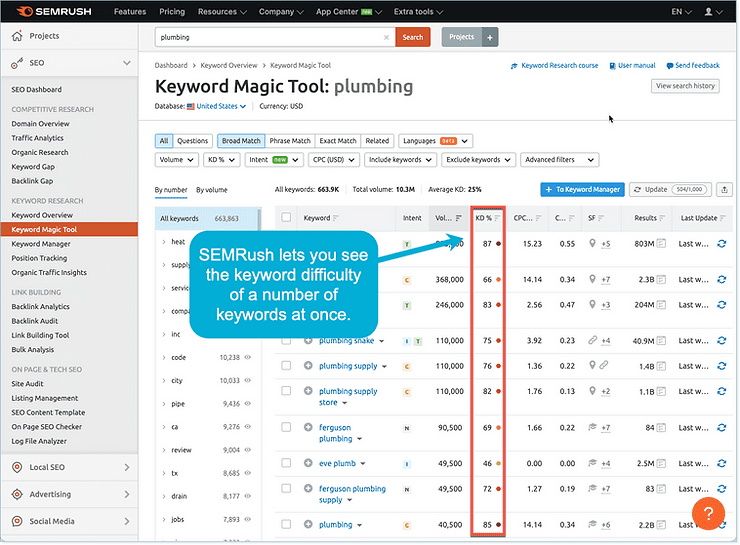Select the Exact Match tab
Viewport: 740px width, 545px height.
[338, 141]
